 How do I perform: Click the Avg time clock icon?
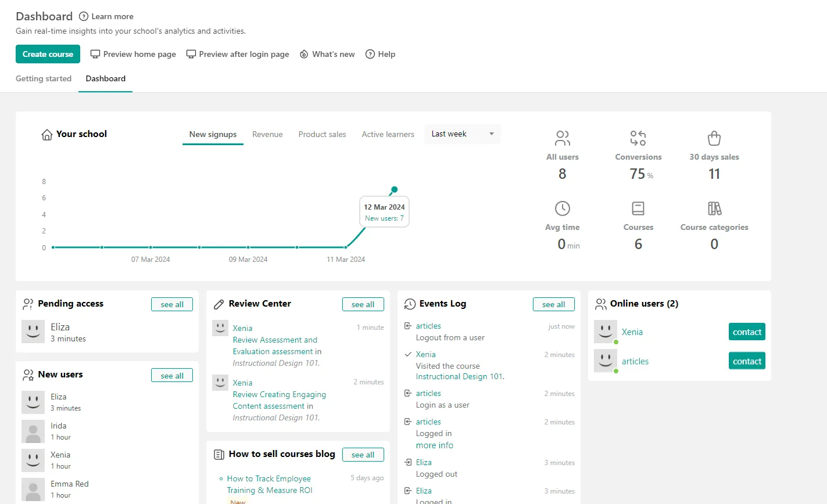pyautogui.click(x=562, y=208)
